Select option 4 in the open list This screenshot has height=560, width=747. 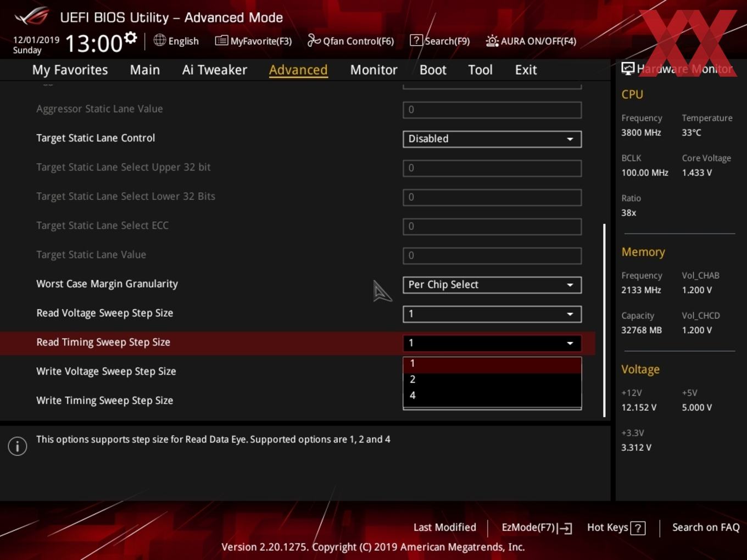[492, 395]
